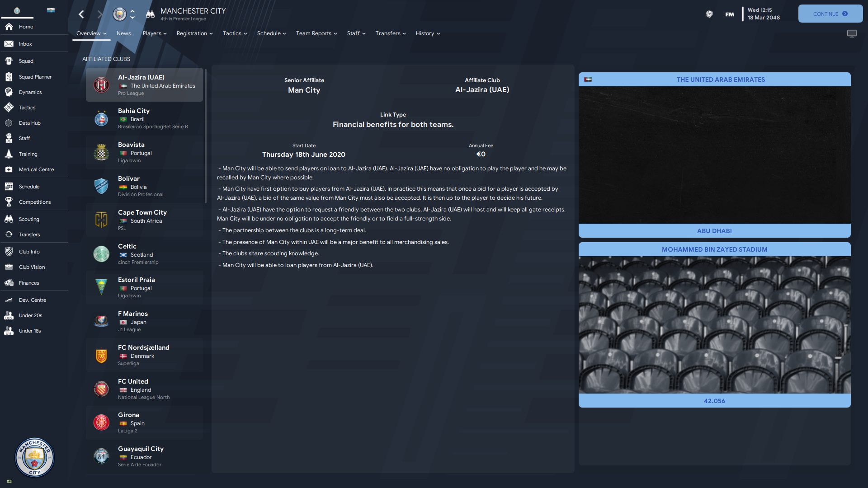Click the Mohammed Bin Zayed Stadium image
This screenshot has width=868, height=488.
(714, 325)
